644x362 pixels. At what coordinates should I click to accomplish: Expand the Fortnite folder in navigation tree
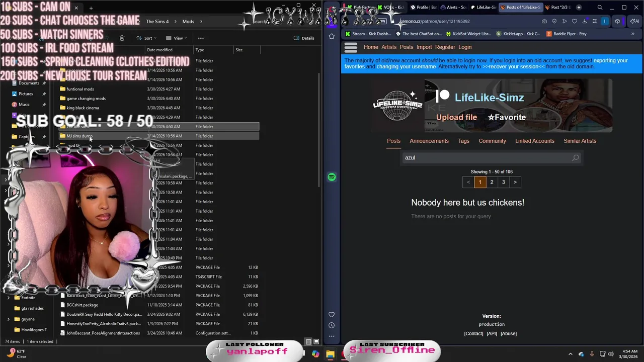pyautogui.click(x=9, y=298)
